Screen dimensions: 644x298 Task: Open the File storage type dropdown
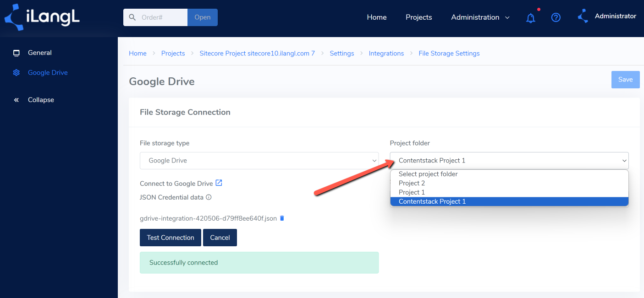[259, 161]
